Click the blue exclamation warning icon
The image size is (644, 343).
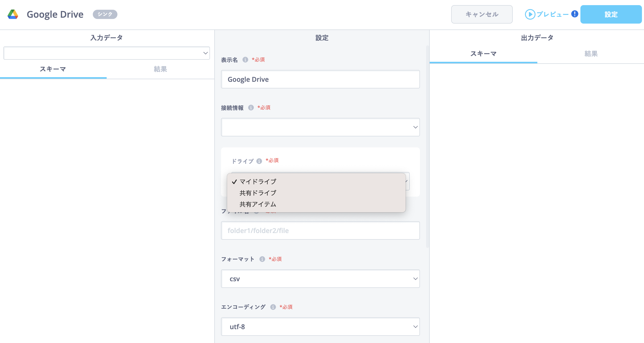(575, 14)
